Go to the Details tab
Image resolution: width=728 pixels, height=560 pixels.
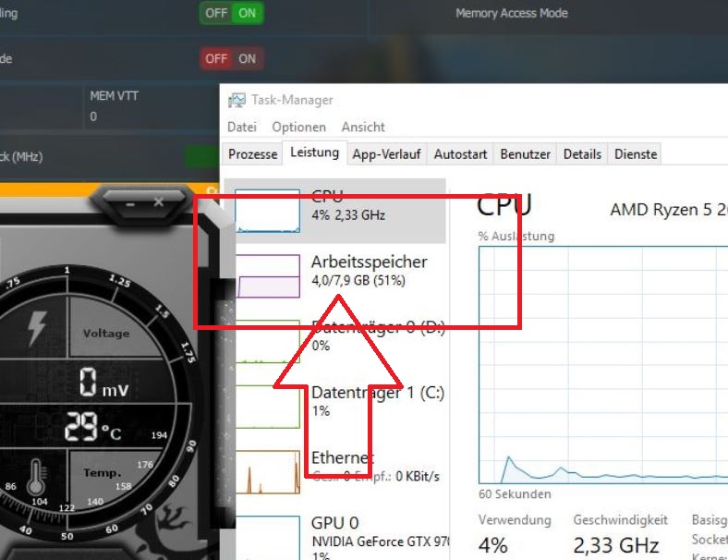(x=582, y=153)
